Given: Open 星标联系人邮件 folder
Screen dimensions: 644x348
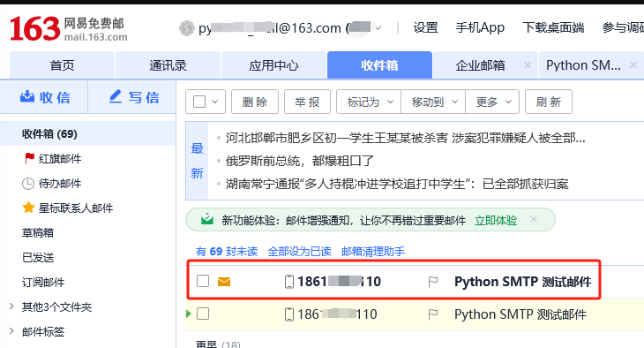Looking at the screenshot, I should coord(76,208).
